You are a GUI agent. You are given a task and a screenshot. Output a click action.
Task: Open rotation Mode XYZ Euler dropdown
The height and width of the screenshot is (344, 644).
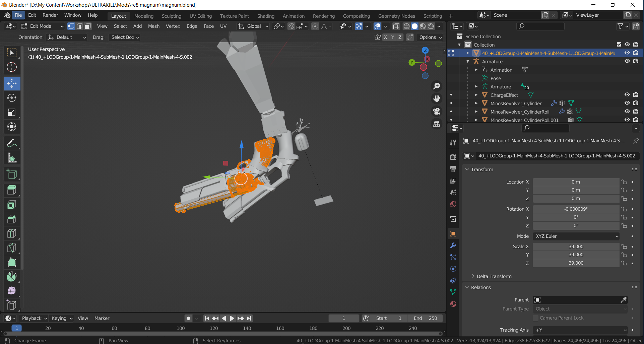tap(576, 236)
